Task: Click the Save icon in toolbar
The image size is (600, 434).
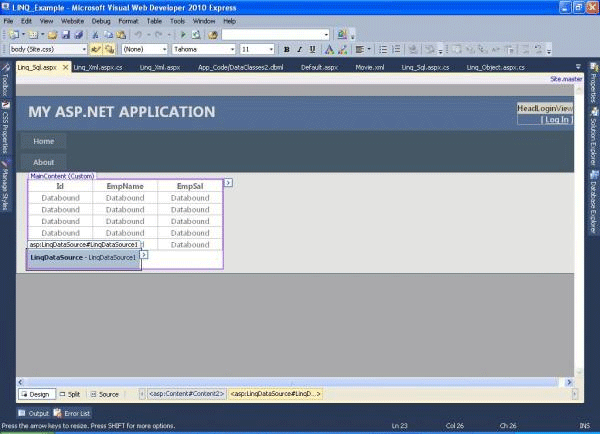Action: point(65,34)
